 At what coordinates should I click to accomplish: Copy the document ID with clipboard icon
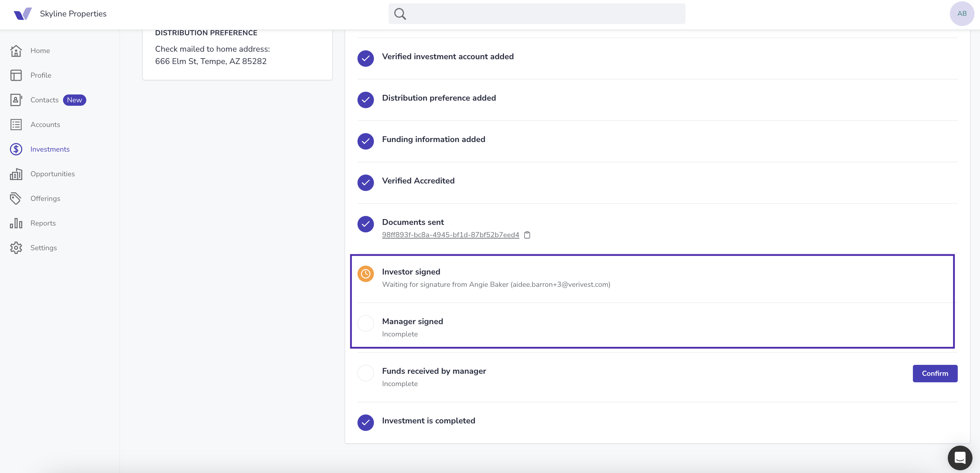tap(527, 235)
